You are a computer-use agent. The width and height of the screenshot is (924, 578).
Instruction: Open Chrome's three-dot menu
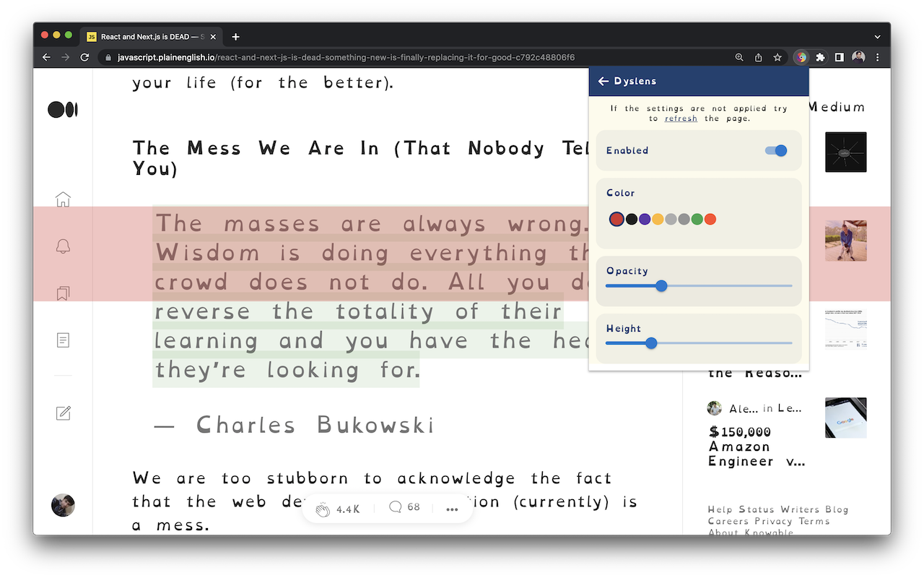click(877, 57)
